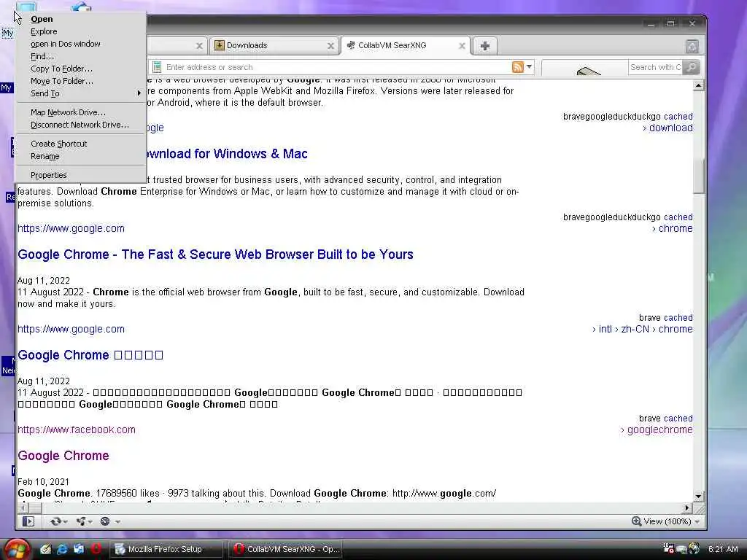Close the CollabVM SearXNG tab
This screenshot has height=560, width=747.
click(x=462, y=46)
